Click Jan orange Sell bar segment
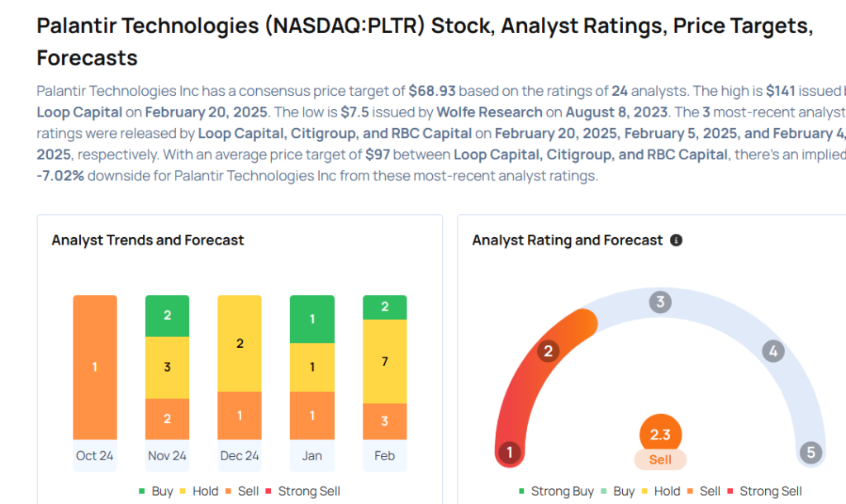The height and width of the screenshot is (504, 846). (x=312, y=416)
